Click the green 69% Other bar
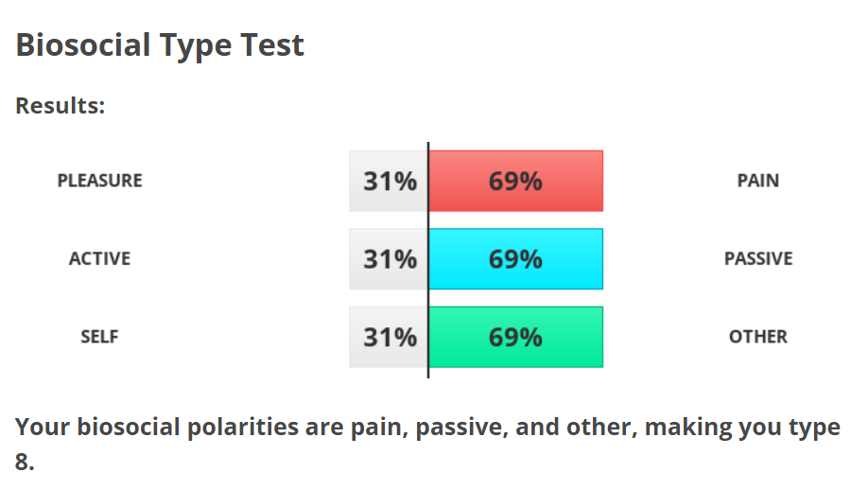This screenshot has width=868, height=490. point(515,337)
